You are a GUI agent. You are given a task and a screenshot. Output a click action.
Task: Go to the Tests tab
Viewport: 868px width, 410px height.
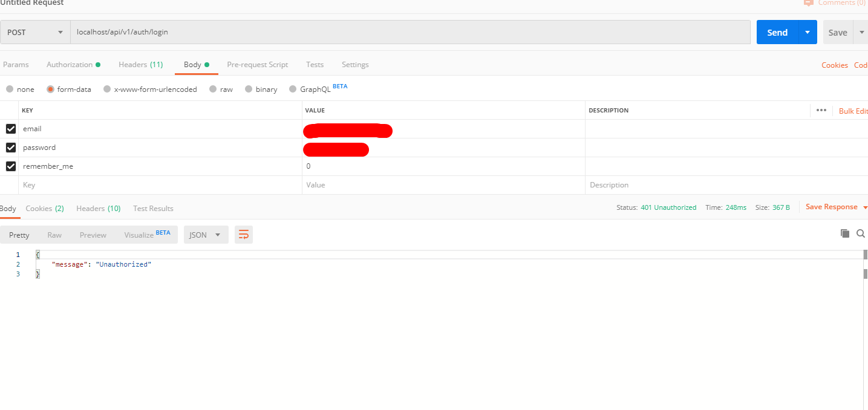point(315,65)
